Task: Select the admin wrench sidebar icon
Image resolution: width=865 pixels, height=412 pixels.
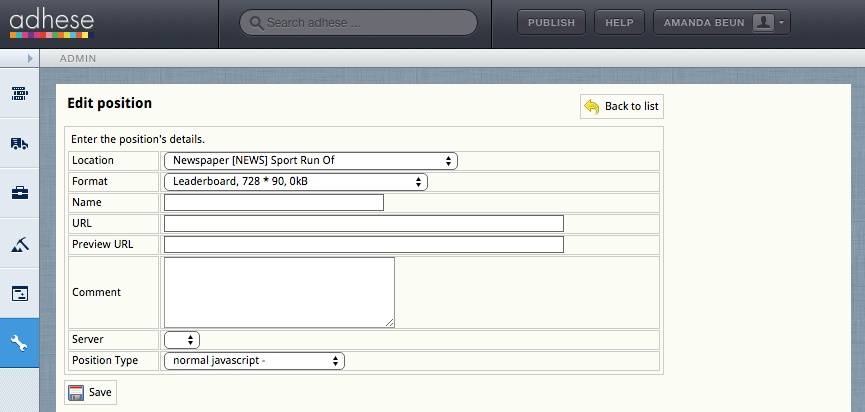Action: click(19, 343)
